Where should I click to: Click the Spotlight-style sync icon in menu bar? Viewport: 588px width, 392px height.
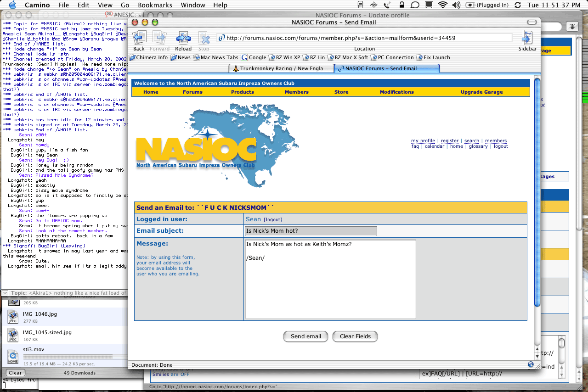coord(518,5)
